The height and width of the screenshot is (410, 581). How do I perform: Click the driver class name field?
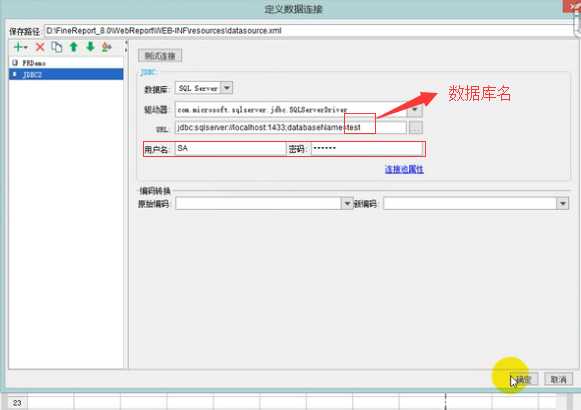[291, 110]
